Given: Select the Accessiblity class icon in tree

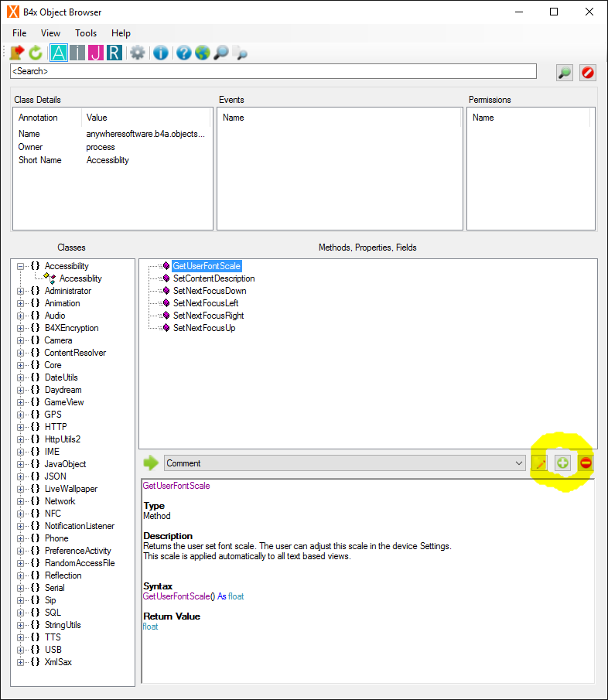Looking at the screenshot, I should pos(50,278).
